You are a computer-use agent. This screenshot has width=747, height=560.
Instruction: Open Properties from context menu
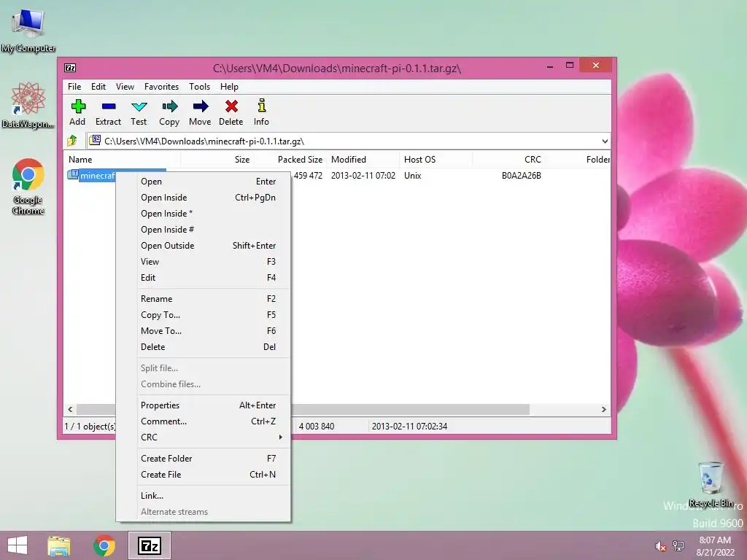[x=213, y=405]
